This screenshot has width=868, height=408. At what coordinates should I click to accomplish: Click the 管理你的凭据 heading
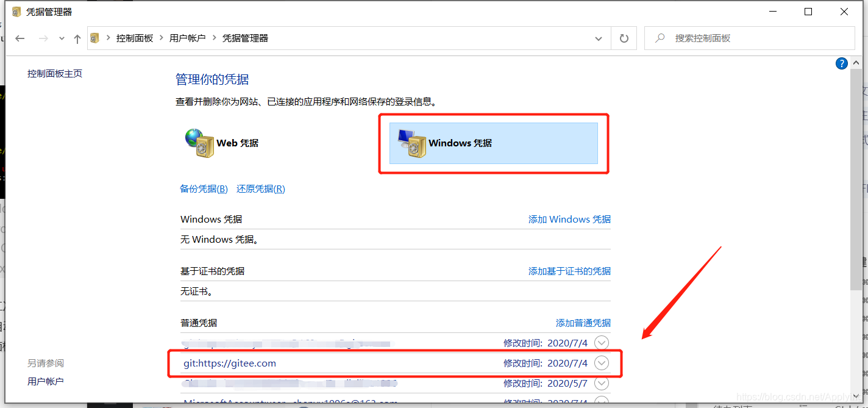[x=212, y=79]
